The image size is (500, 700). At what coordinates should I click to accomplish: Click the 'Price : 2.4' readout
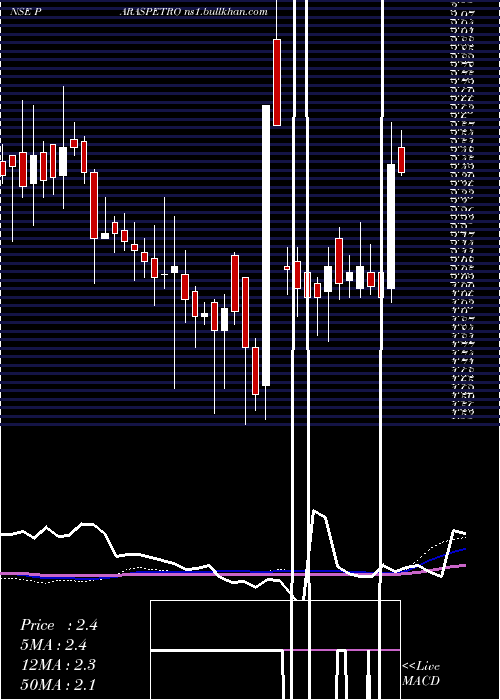[59, 625]
